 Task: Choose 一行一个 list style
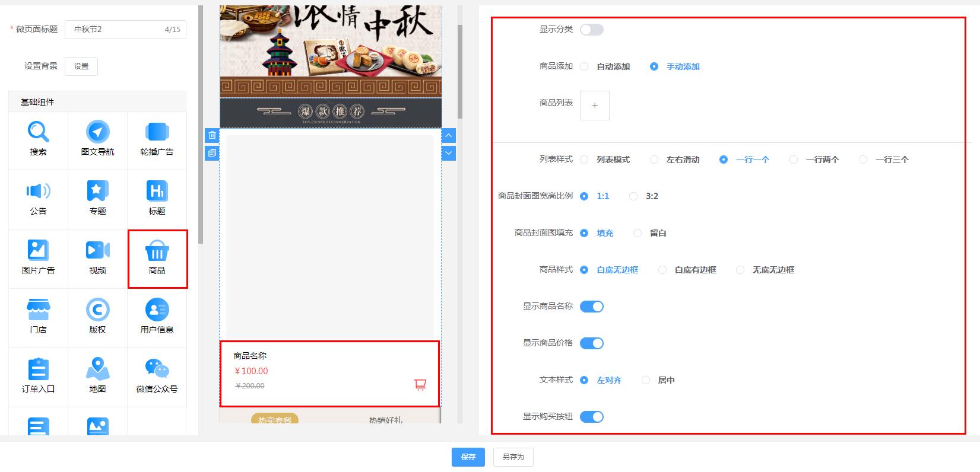(x=744, y=160)
